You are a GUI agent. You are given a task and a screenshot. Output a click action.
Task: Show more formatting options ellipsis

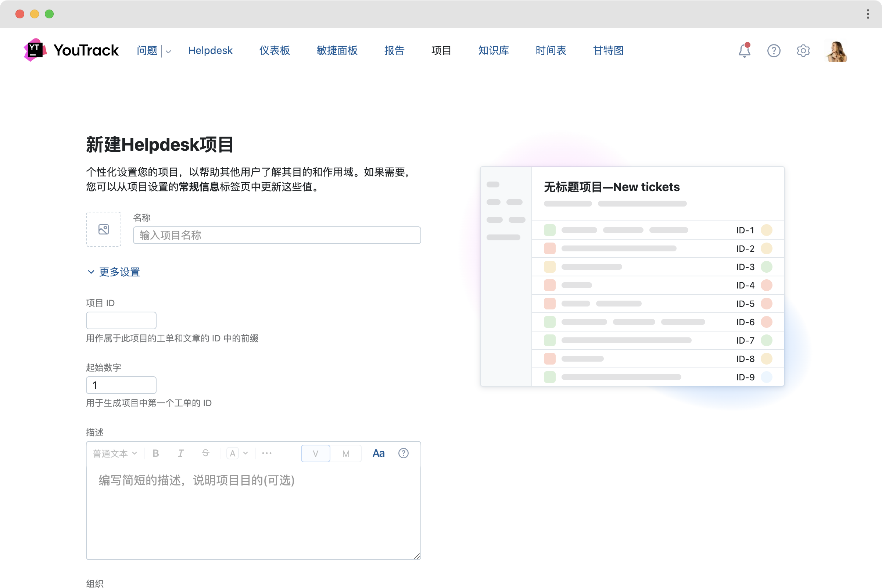(x=267, y=453)
